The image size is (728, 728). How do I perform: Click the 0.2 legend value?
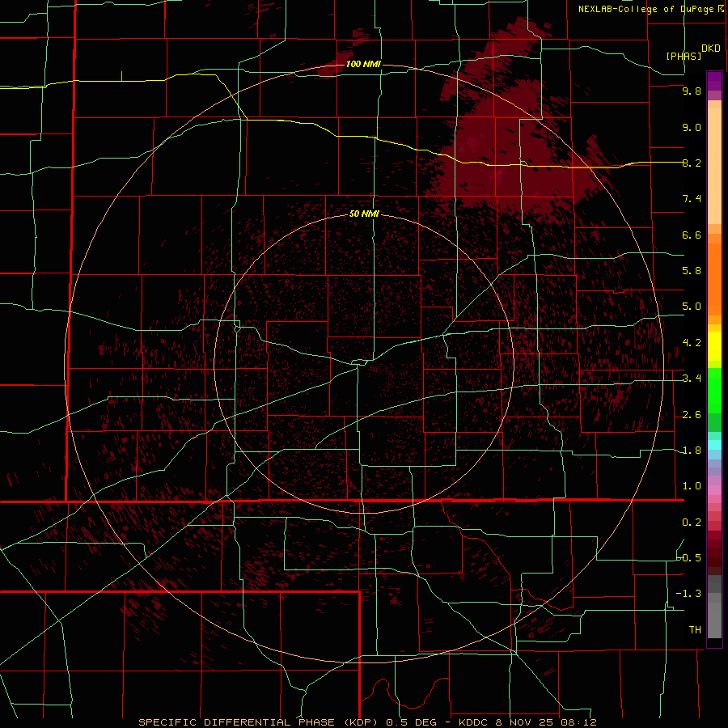[692, 523]
